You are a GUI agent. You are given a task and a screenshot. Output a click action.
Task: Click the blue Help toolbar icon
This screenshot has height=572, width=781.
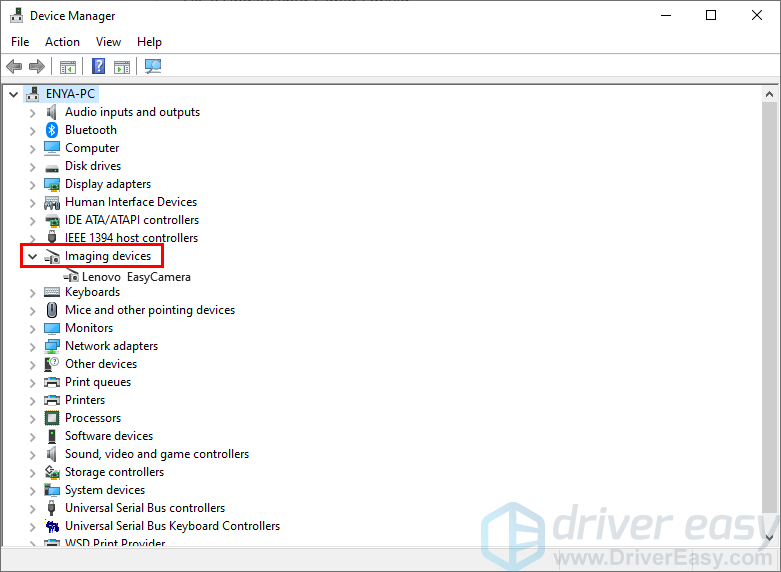pyautogui.click(x=99, y=67)
